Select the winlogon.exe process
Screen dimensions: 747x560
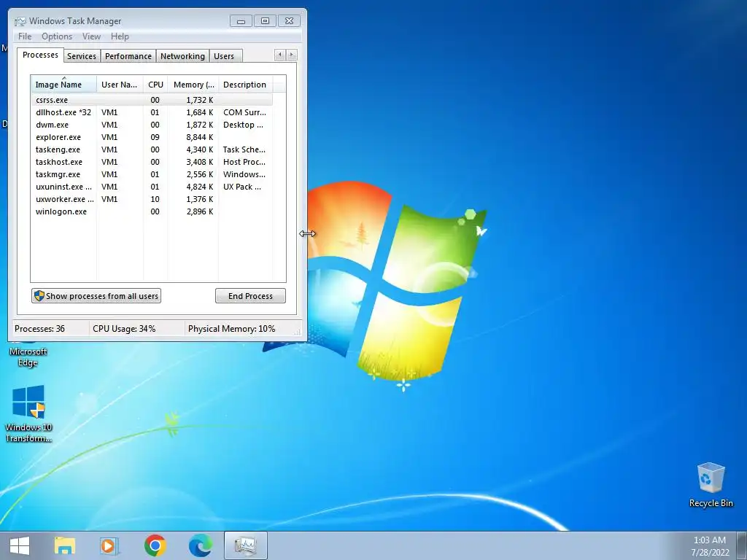tap(152, 211)
